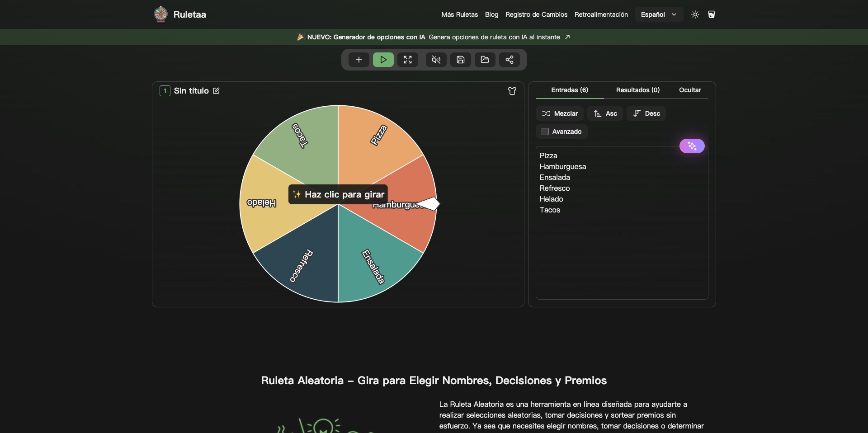
Task: Open the Blog link
Action: (x=491, y=14)
